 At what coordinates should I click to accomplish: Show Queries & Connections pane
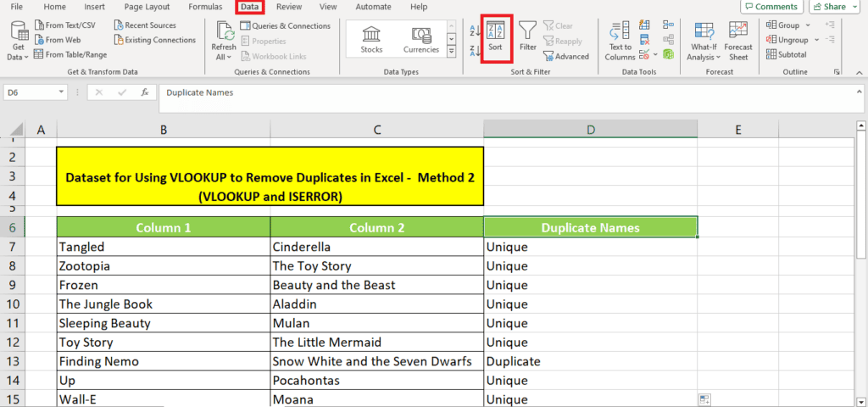click(x=285, y=25)
